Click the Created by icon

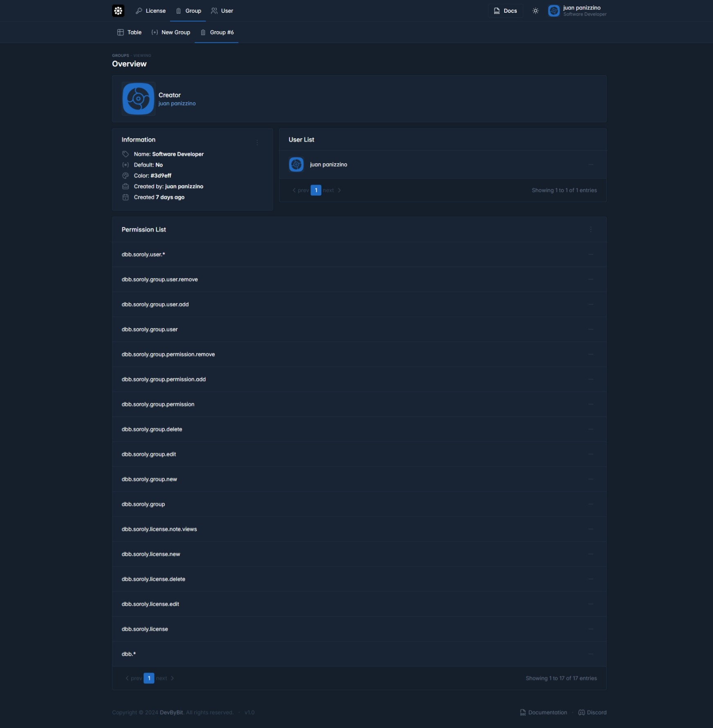tap(126, 186)
